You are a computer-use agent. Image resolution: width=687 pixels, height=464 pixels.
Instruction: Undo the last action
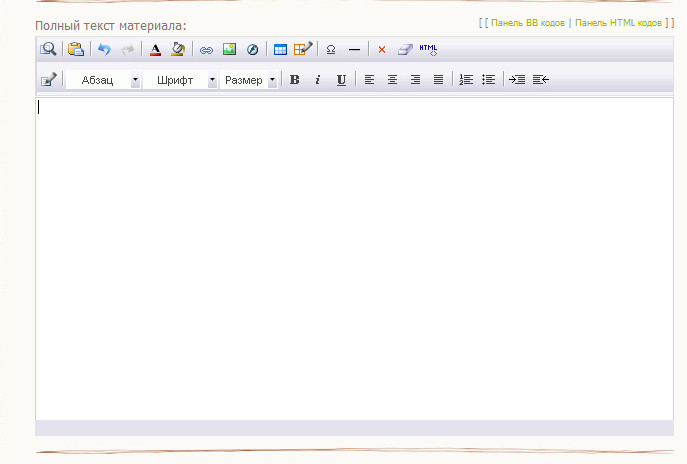pyautogui.click(x=104, y=49)
